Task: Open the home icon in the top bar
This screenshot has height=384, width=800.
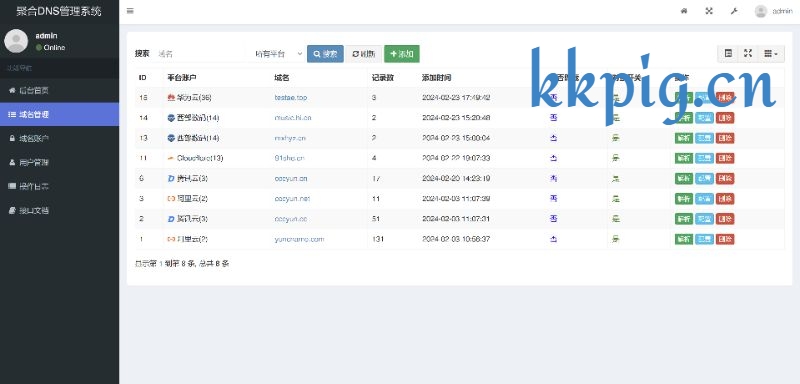Action: click(684, 11)
